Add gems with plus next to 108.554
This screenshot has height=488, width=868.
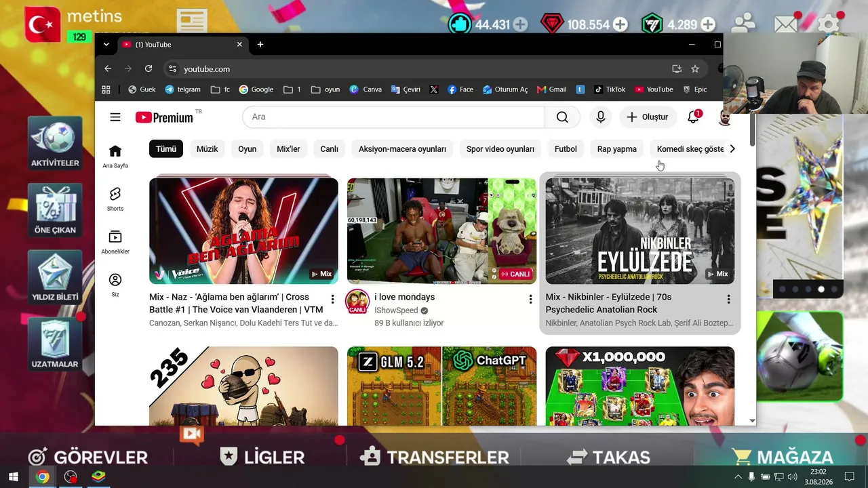coord(620,24)
